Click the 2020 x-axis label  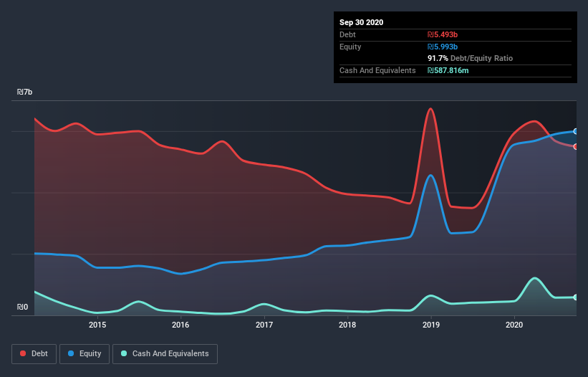tap(514, 325)
